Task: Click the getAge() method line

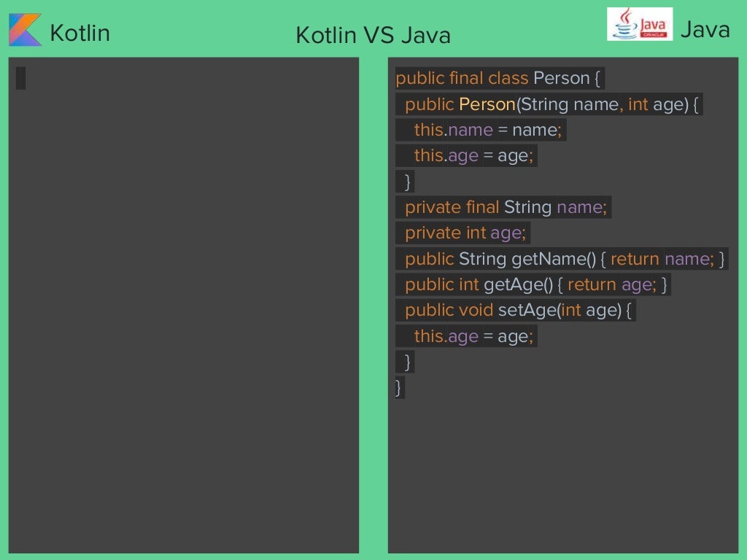Action: click(x=535, y=284)
